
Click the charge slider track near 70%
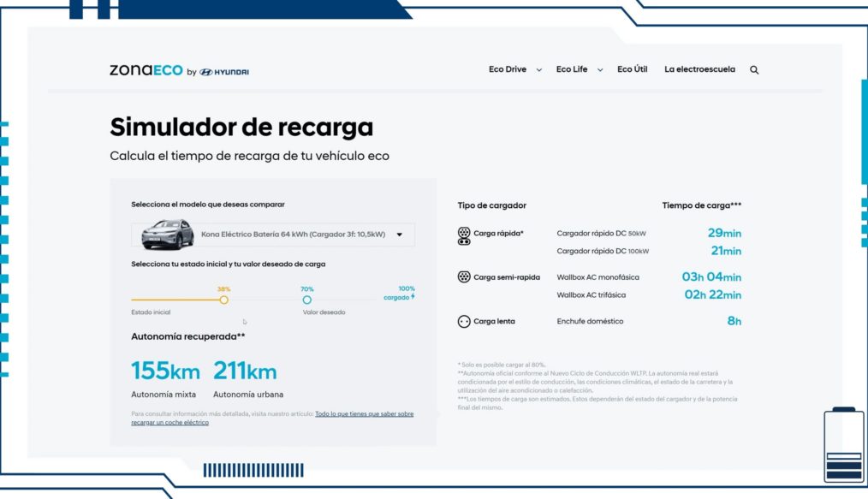coord(308,300)
